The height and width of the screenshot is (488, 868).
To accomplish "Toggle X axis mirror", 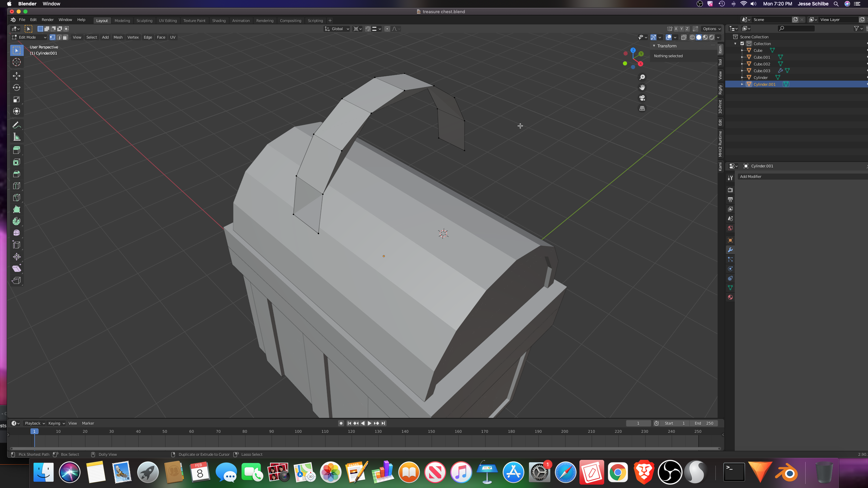I will (x=676, y=29).
